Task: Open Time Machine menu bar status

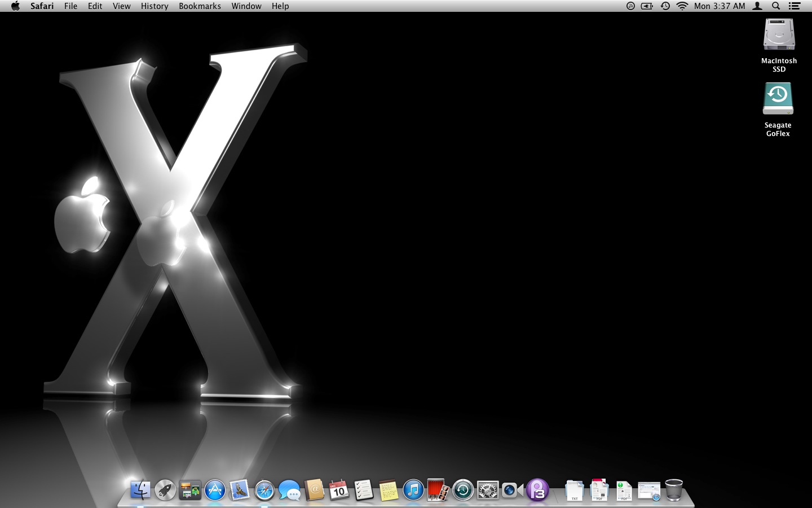Action: tap(665, 6)
